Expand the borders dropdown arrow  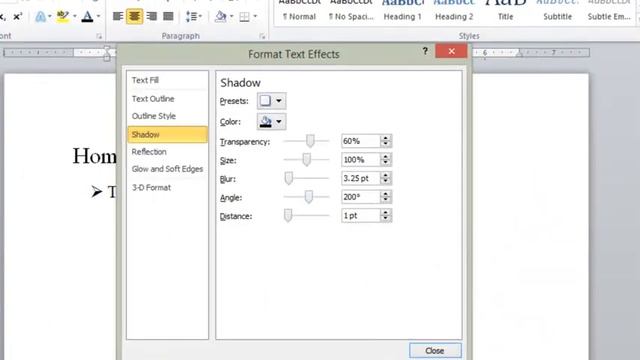tap(256, 17)
